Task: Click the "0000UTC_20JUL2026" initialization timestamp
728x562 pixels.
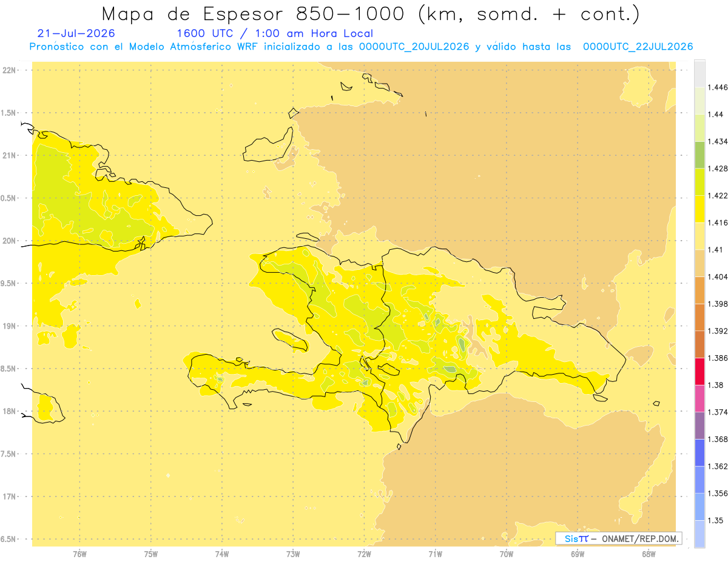Action: tap(414, 47)
